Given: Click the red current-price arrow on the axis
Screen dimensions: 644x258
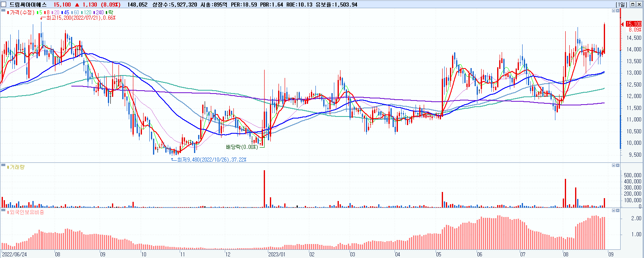Looking at the screenshot, I should pyautogui.click(x=623, y=24).
